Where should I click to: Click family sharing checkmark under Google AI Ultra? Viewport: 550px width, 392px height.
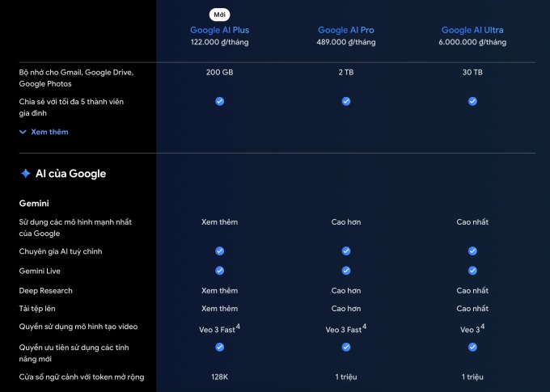472,102
